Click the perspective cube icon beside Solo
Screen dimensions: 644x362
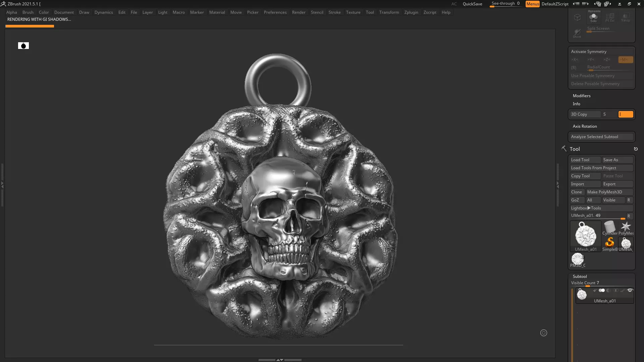coord(577,17)
